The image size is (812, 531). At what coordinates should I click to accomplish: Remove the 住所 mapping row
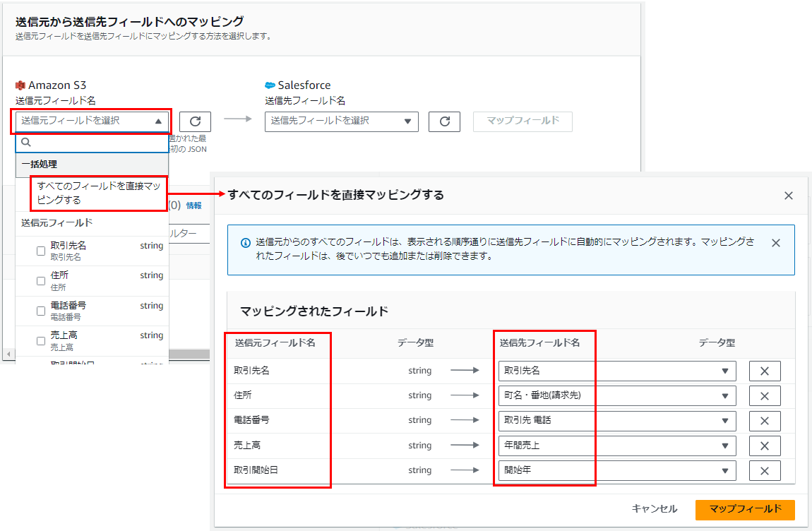[765, 396]
